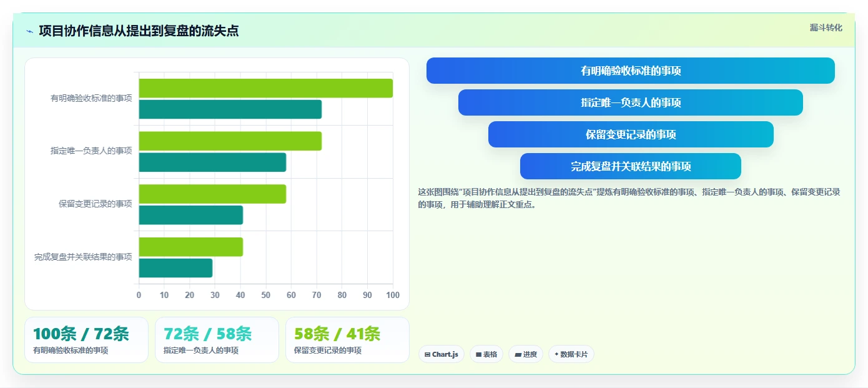Click the y-axis label 保留变更记录的事项
This screenshot has height=388, width=868.
click(x=96, y=204)
